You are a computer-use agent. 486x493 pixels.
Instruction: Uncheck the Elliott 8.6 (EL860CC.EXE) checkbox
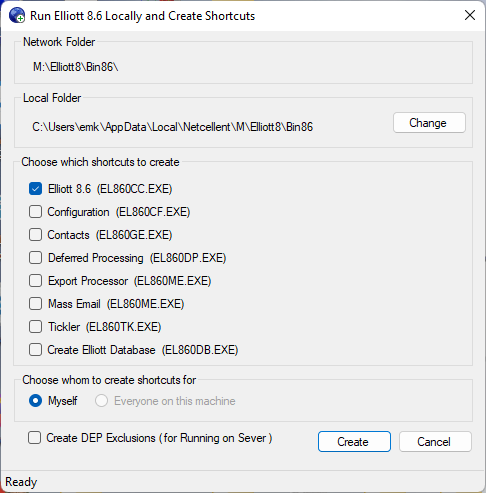click(35, 189)
